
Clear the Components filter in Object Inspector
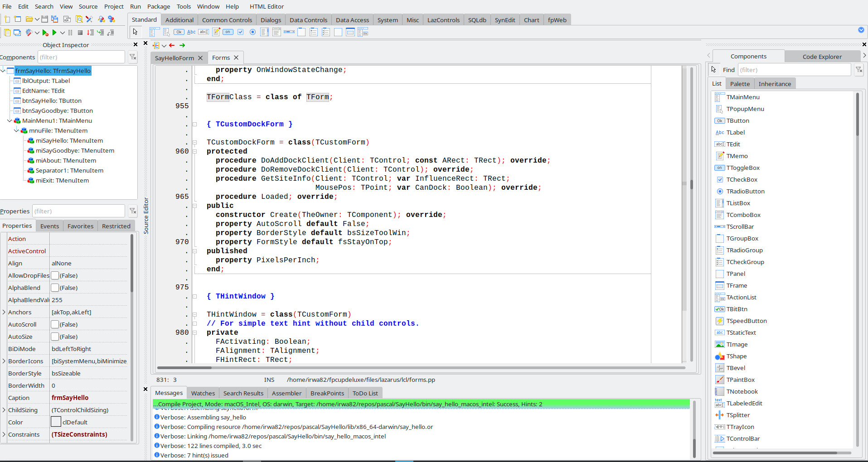[x=133, y=57]
